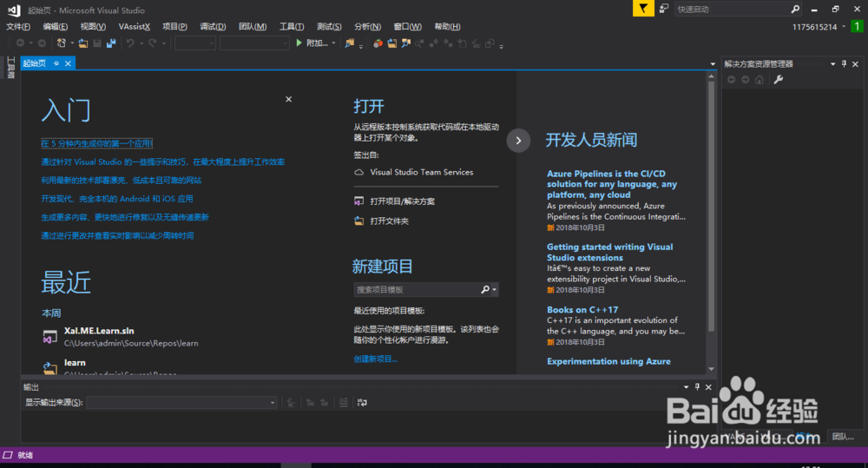Click the Navigate Forward toolbar icon

point(42,43)
